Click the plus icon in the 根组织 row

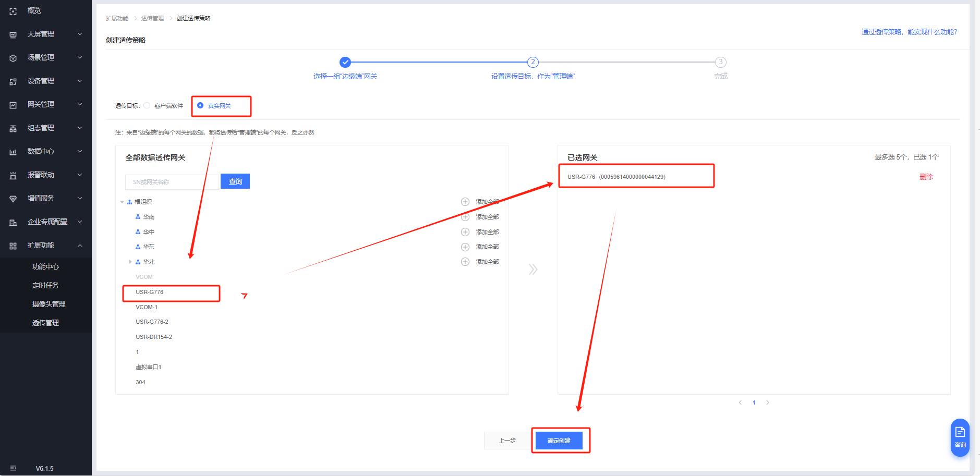pyautogui.click(x=465, y=202)
